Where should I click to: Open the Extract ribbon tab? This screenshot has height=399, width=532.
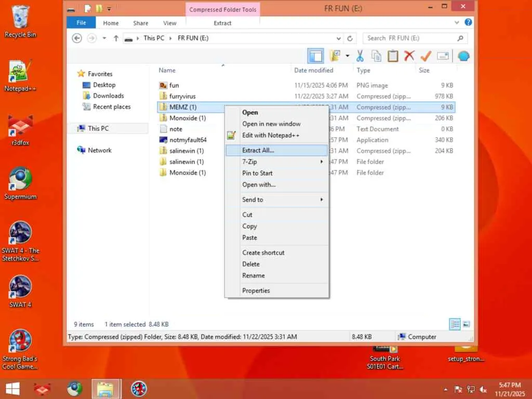(222, 23)
